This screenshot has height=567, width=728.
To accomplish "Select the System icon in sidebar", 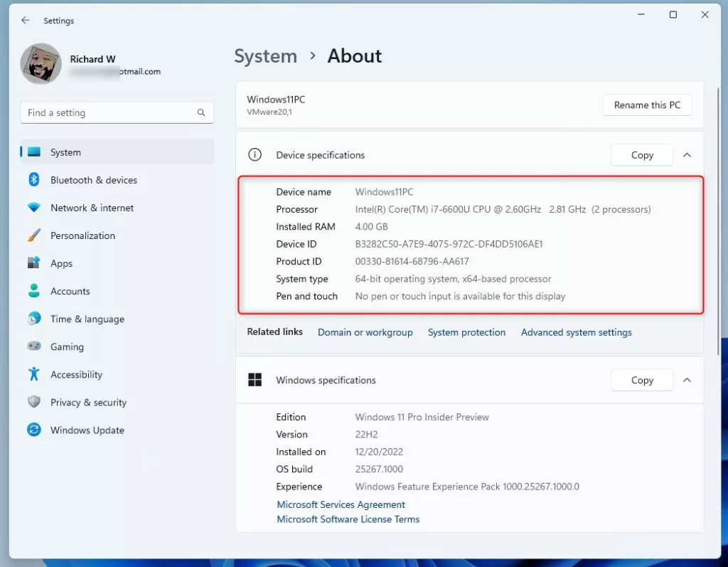I will point(34,152).
